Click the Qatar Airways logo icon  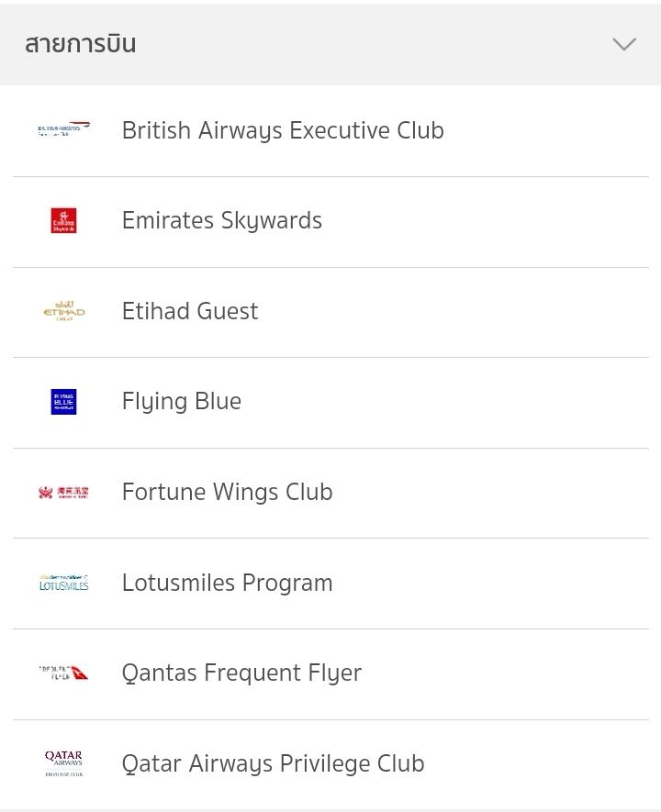[x=63, y=763]
